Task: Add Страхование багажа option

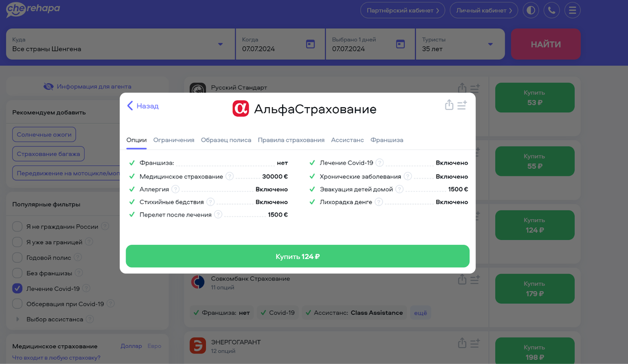Action: pyautogui.click(x=48, y=154)
